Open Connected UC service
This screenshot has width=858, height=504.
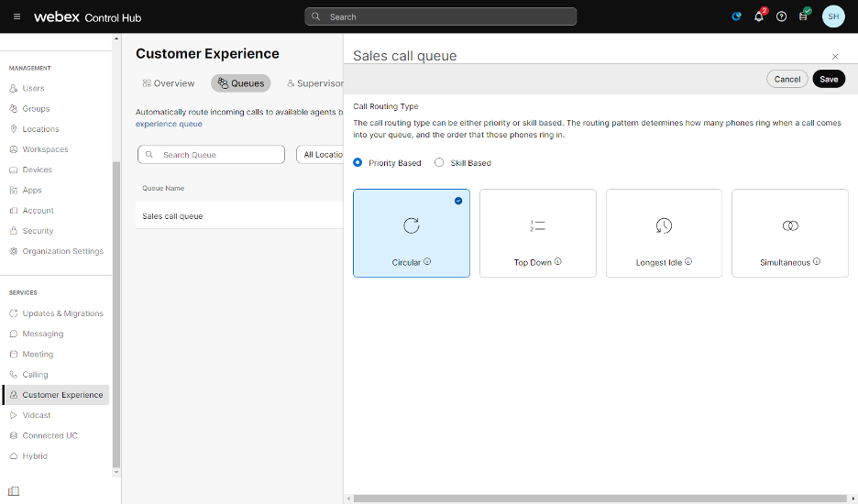click(x=49, y=435)
